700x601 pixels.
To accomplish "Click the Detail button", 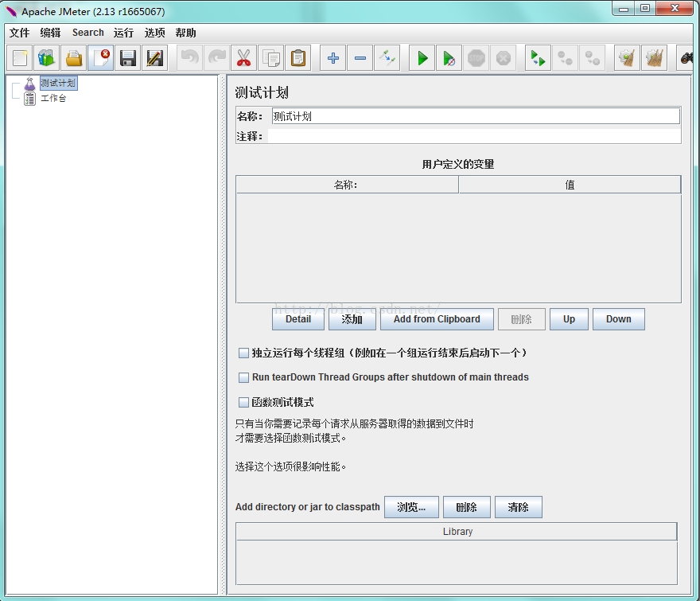I will click(298, 319).
